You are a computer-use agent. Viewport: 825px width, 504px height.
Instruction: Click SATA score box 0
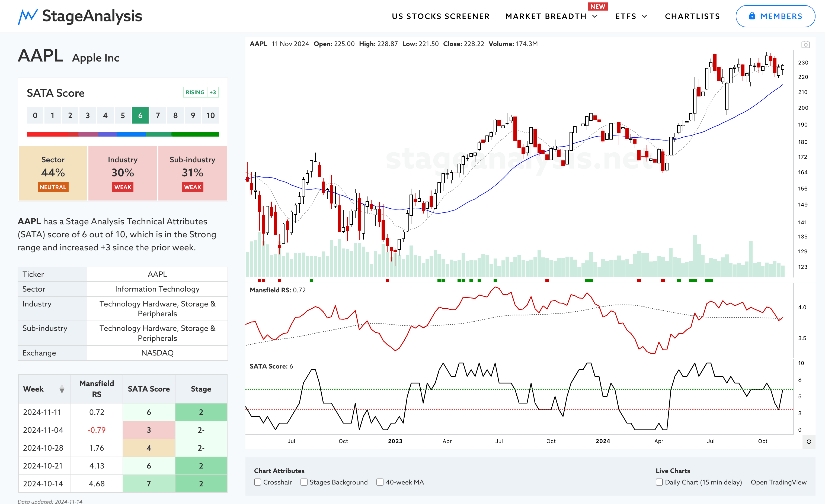click(x=35, y=115)
